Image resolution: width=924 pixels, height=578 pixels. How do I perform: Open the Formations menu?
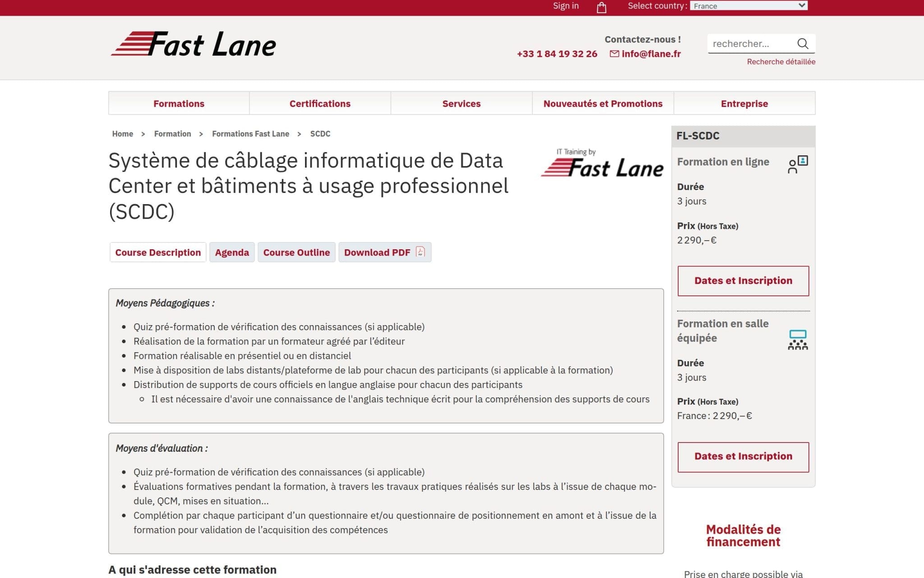179,103
